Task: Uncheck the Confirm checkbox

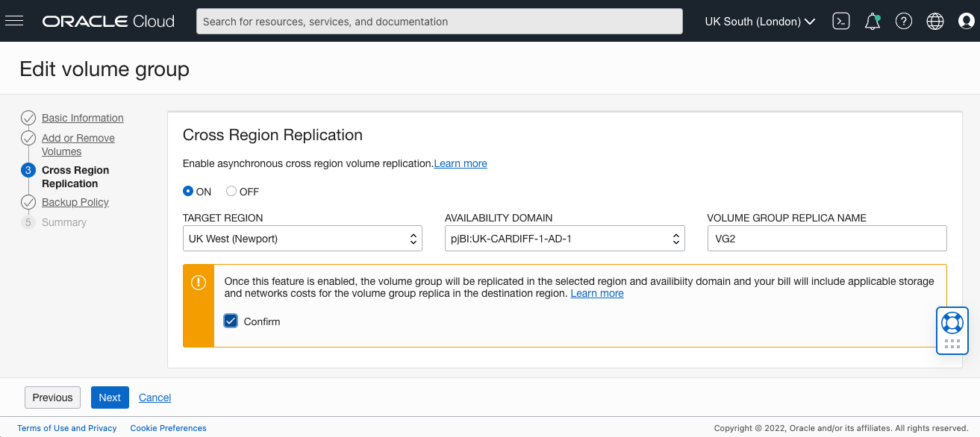Action: click(231, 321)
